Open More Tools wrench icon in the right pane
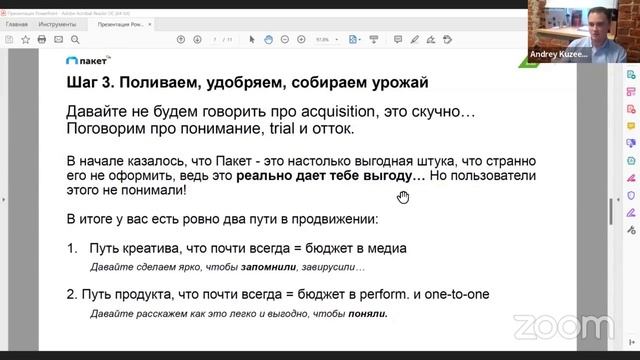The height and width of the screenshot is (360, 640). (631, 230)
